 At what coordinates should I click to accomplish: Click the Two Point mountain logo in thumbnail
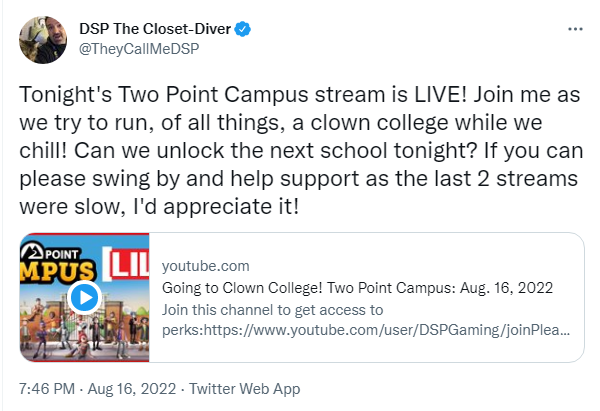tap(32, 252)
